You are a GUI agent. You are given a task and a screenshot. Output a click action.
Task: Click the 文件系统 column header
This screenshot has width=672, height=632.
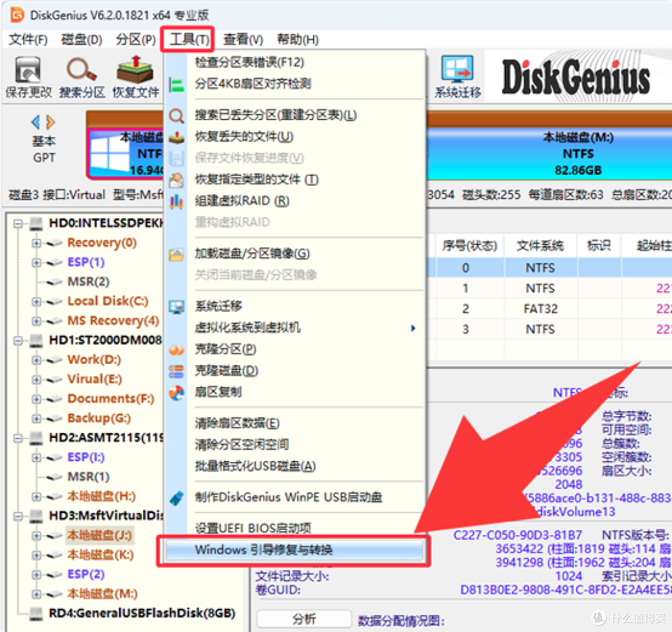(x=540, y=246)
